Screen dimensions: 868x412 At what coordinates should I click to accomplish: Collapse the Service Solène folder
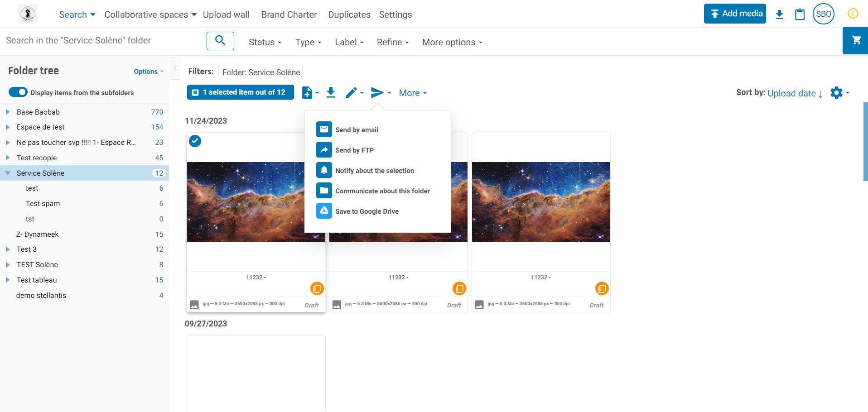(x=8, y=173)
